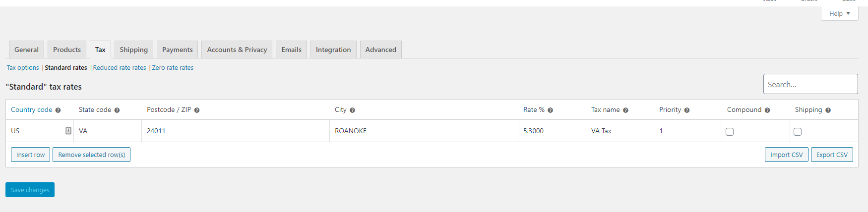Click the Priority help icon
Image resolution: width=868 pixels, height=212 pixels.
click(x=687, y=110)
